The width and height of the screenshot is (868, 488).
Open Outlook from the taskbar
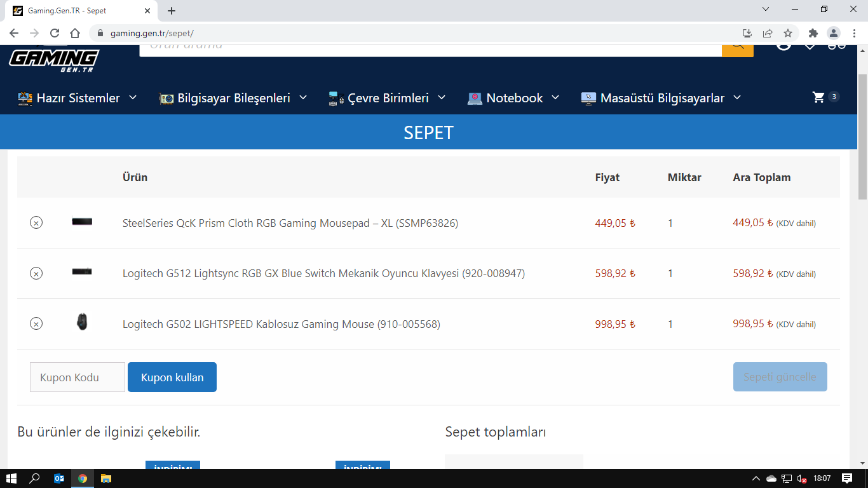coord(59,478)
